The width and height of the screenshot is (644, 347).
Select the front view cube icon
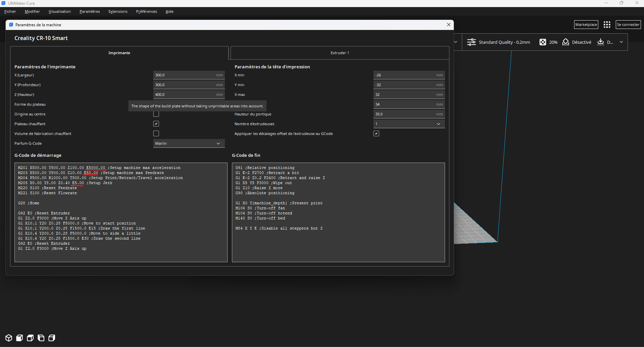[19, 338]
